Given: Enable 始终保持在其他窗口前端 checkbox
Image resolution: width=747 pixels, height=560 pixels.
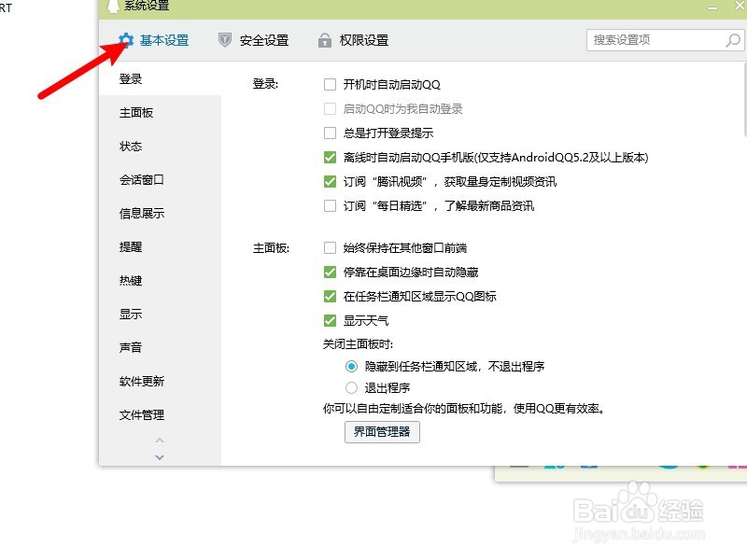Looking at the screenshot, I should [330, 247].
